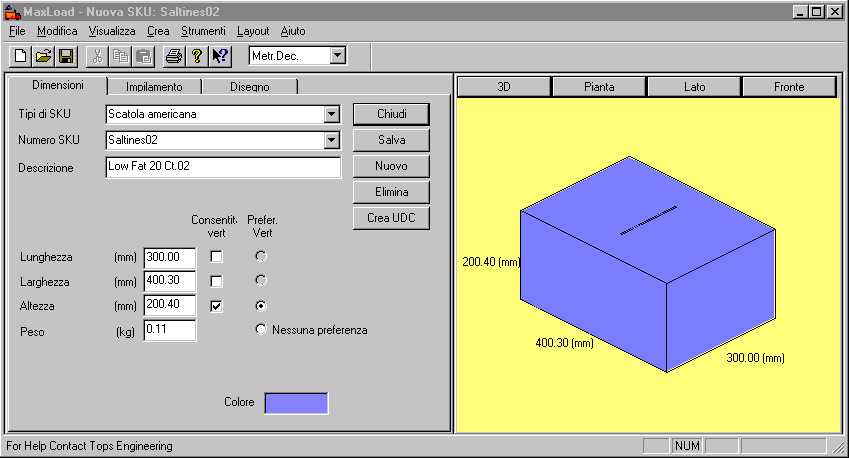The width and height of the screenshot is (849, 458).
Task: Click the Colore blue swatch
Action: pyautogui.click(x=296, y=403)
